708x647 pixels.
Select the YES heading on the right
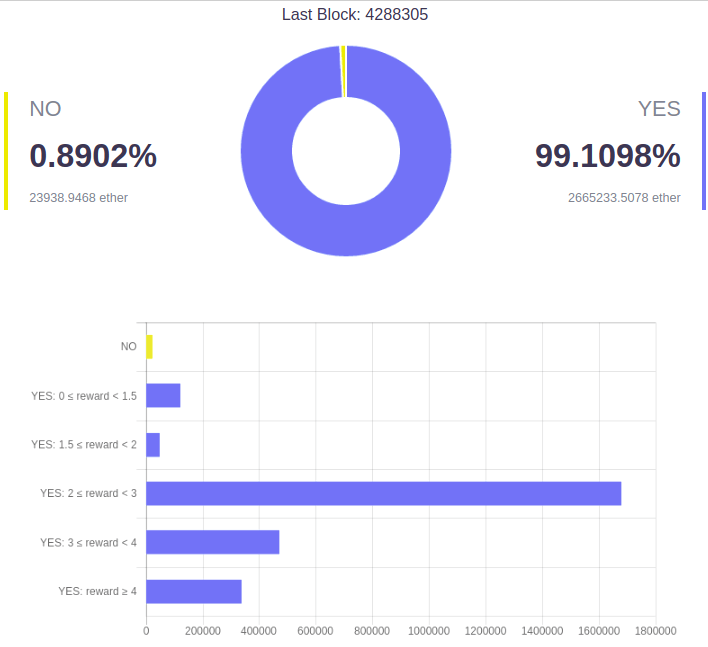659,109
